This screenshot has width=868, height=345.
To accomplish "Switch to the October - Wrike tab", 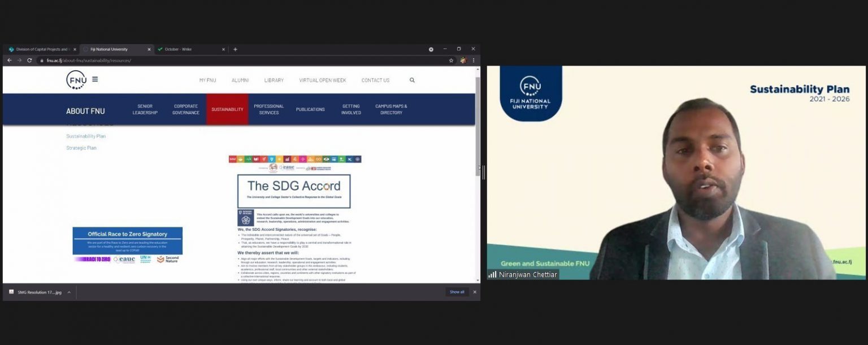I will [186, 49].
